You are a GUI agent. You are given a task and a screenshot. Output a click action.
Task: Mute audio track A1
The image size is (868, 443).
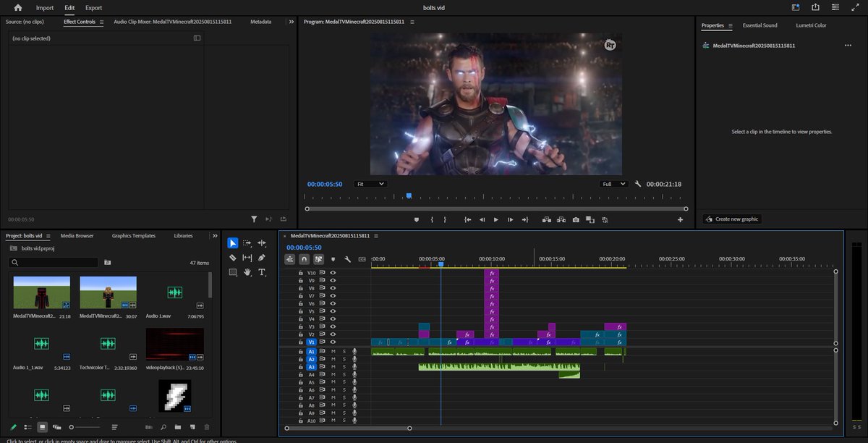(x=333, y=352)
